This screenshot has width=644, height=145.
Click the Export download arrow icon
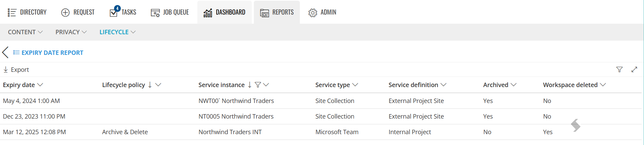6,69
